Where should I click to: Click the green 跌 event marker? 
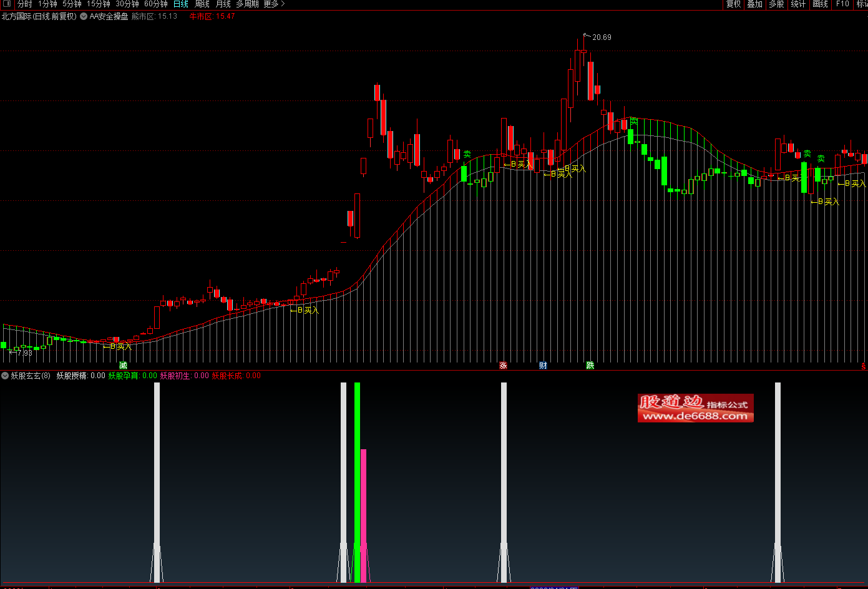(590, 365)
